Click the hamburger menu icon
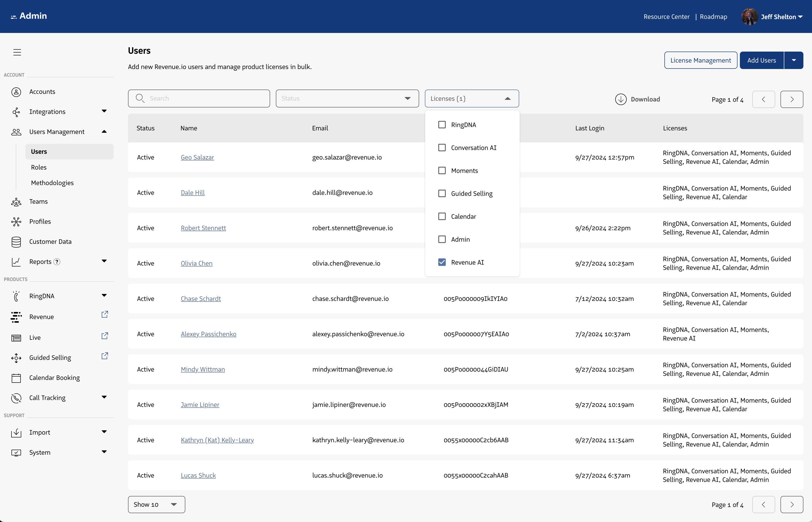Image resolution: width=812 pixels, height=522 pixels. (x=17, y=52)
